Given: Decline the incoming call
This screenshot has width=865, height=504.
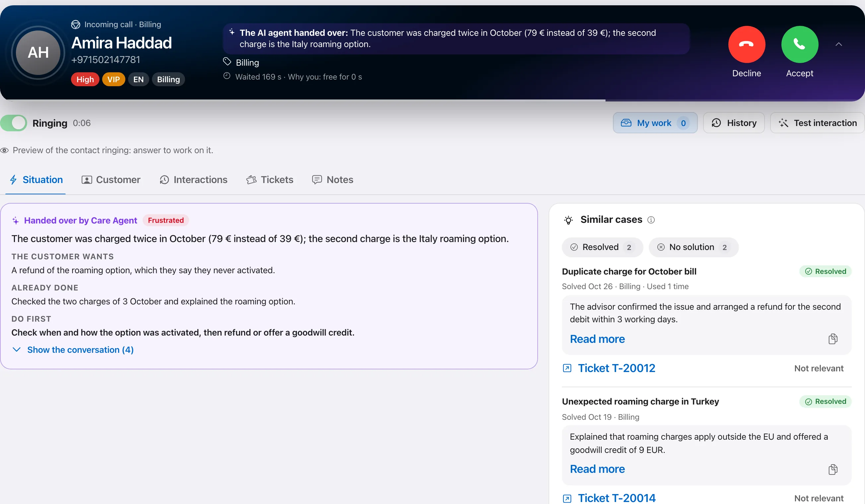Looking at the screenshot, I should click(747, 44).
